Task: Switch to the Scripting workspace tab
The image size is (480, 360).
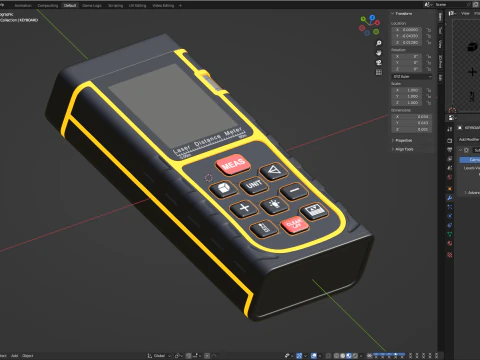Action: (115, 5)
